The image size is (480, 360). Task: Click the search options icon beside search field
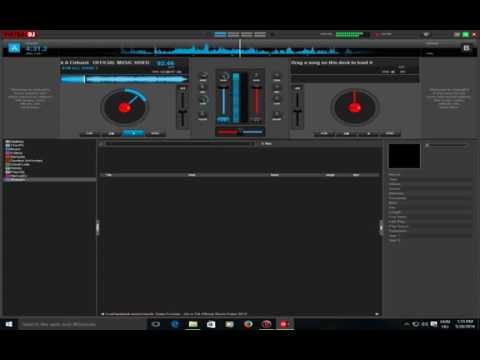101,144
